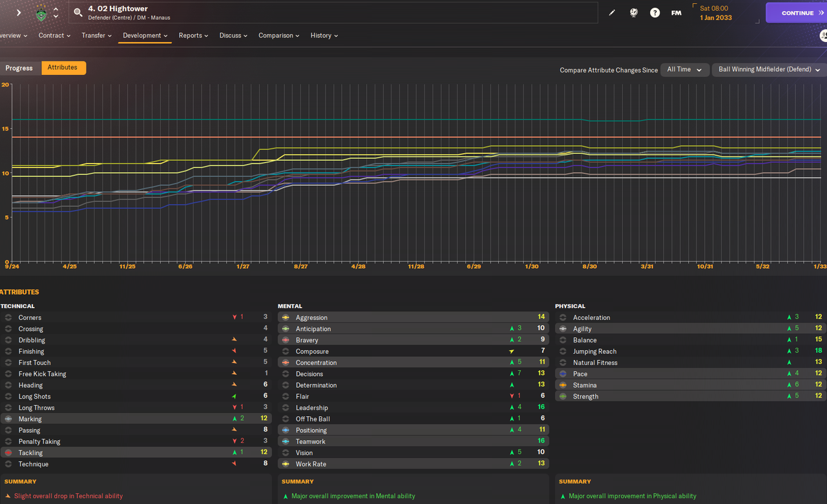Click the scouting head icon in toolbar
Viewport: 827px width, 504px height.
click(634, 13)
